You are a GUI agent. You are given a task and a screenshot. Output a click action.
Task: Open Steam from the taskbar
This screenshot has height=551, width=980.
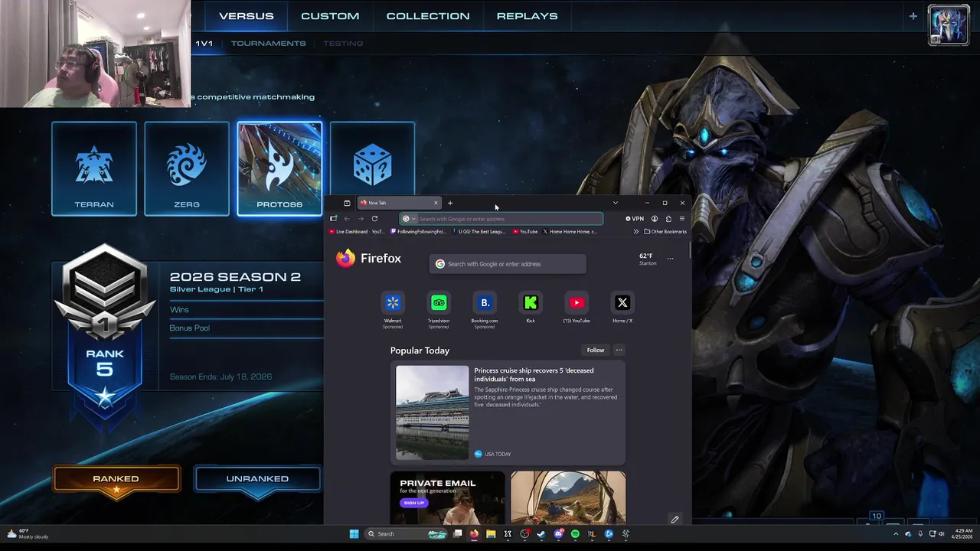point(541,534)
